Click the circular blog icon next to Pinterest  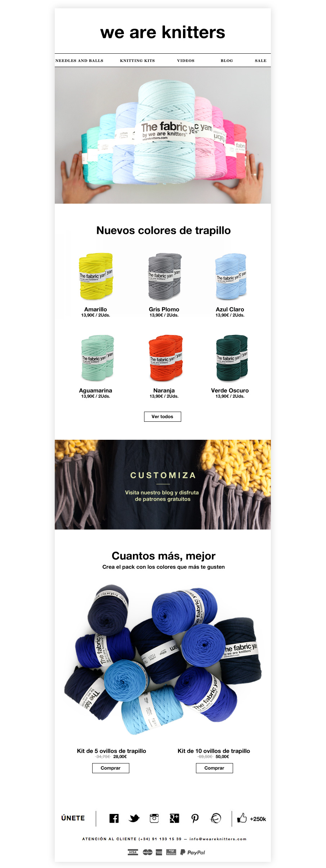coord(216,818)
